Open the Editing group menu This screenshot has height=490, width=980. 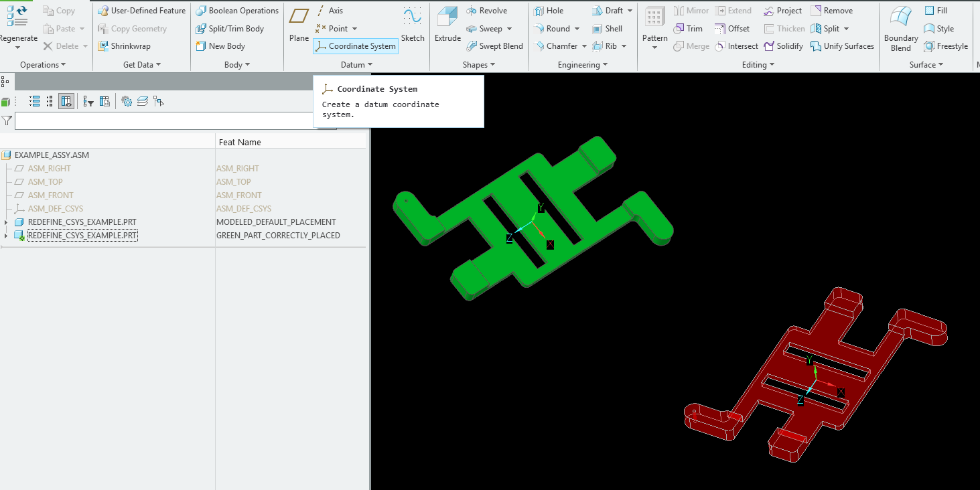[x=758, y=64]
